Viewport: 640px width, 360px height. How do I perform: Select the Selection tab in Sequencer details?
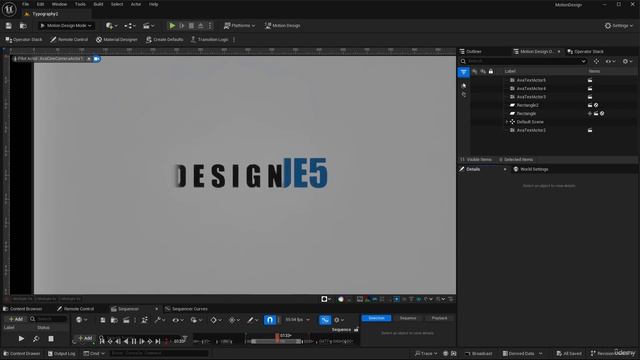click(376, 318)
